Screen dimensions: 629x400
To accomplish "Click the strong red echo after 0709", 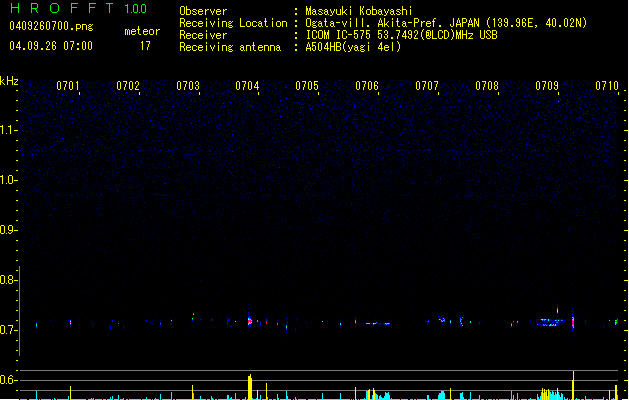I will pos(573,322).
